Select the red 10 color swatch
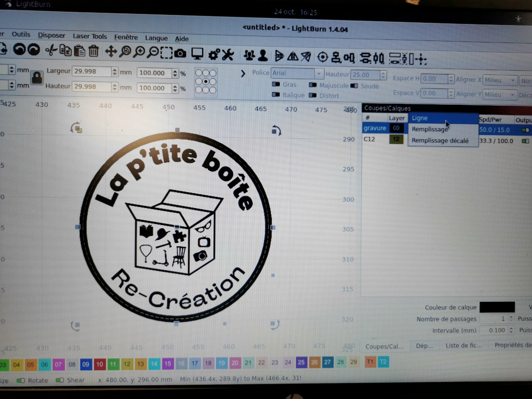532x399 pixels. (99, 364)
